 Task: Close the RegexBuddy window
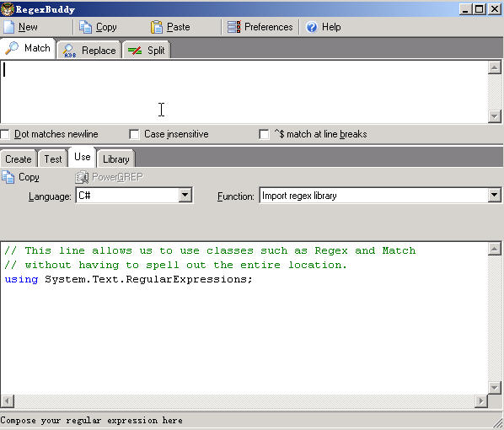tap(495, 9)
